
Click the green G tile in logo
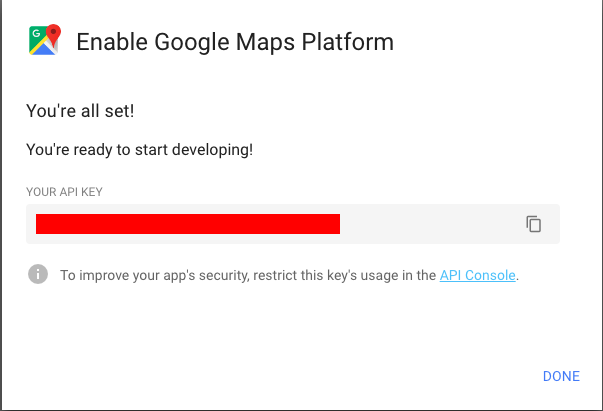[x=37, y=35]
